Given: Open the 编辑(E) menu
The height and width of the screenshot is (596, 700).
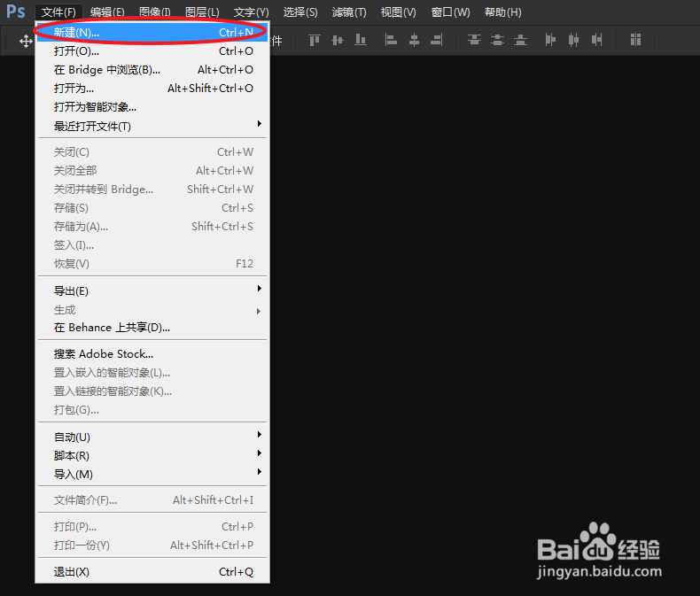Looking at the screenshot, I should pyautogui.click(x=107, y=12).
